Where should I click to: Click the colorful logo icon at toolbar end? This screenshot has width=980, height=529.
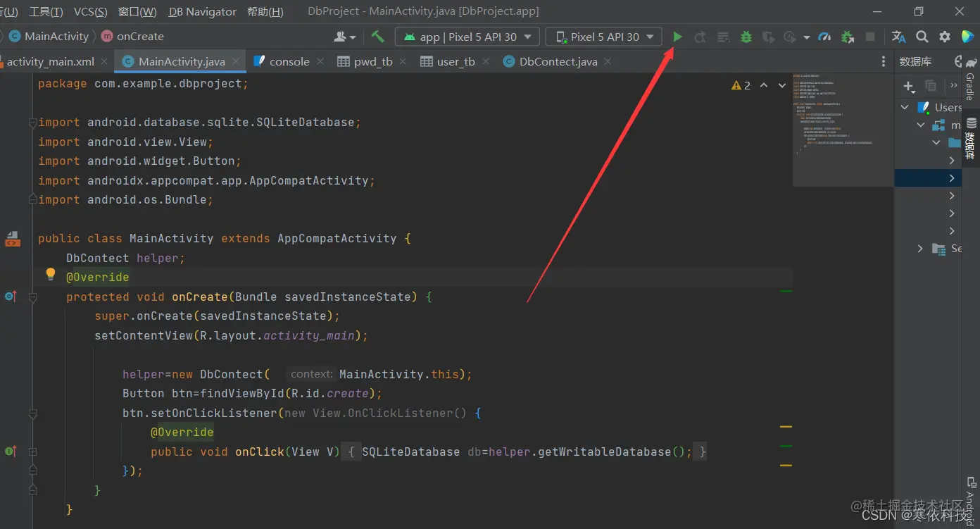(967, 37)
